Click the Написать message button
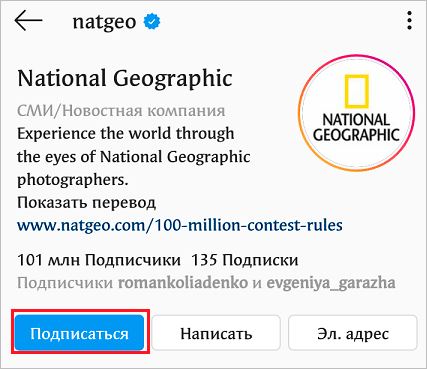Image resolution: width=427 pixels, height=369 pixels. [x=216, y=333]
